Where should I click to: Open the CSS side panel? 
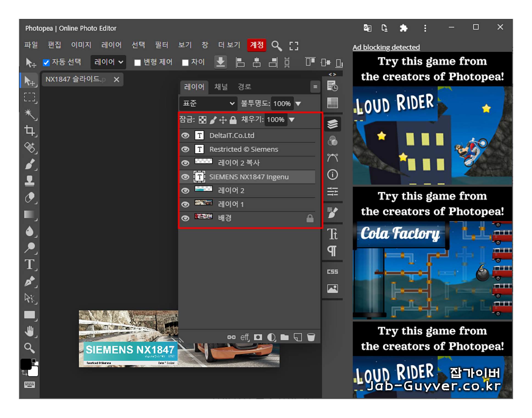(332, 272)
